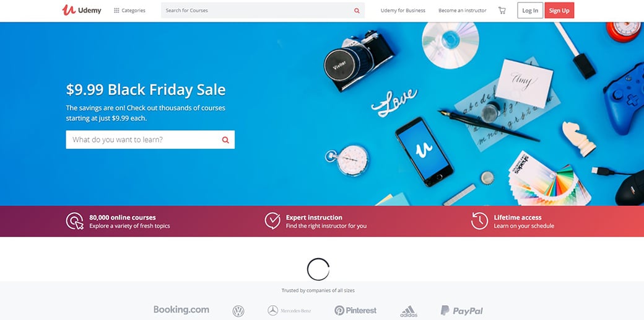The image size is (644, 320).
Task: Click the Mercedes-Benz logo
Action: (x=289, y=311)
